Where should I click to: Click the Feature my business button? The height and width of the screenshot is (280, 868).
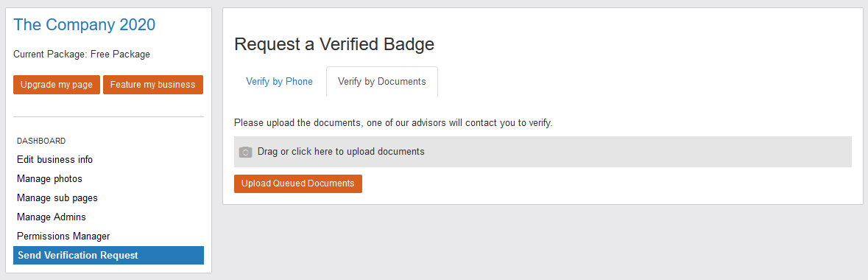153,85
